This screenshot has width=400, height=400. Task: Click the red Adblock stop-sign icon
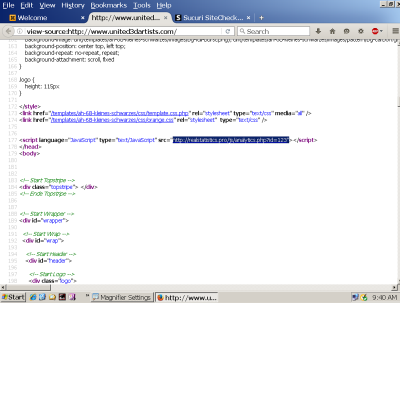click(x=375, y=31)
